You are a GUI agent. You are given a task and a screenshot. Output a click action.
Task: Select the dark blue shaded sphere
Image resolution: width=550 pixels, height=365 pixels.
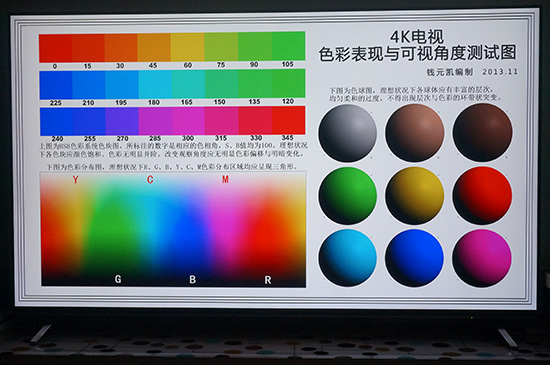[415, 258]
